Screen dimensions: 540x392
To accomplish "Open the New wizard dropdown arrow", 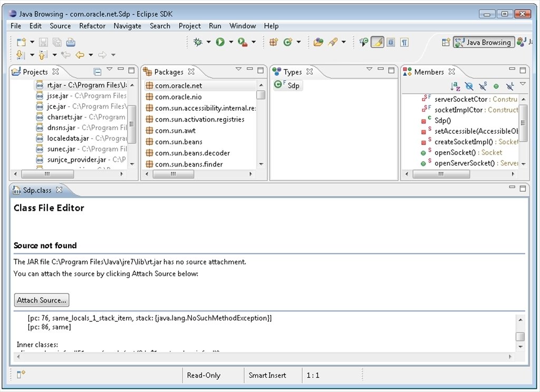I will (x=32, y=42).
